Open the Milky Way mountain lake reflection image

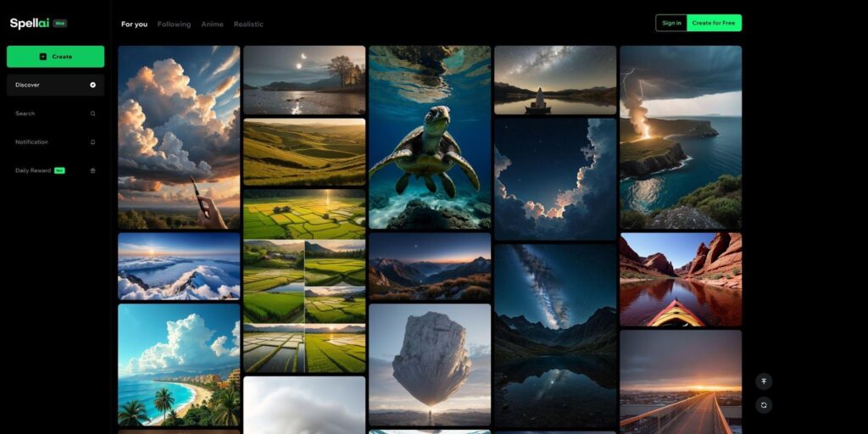[555, 336]
